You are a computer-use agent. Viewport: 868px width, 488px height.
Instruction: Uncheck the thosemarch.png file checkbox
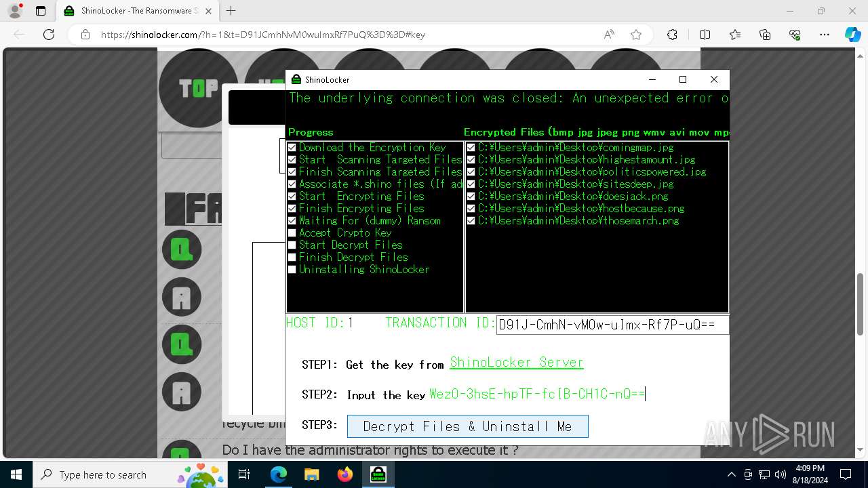point(471,220)
